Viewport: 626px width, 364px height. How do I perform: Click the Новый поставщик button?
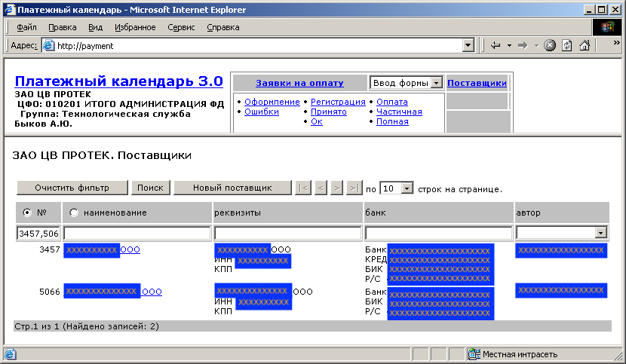point(233,188)
